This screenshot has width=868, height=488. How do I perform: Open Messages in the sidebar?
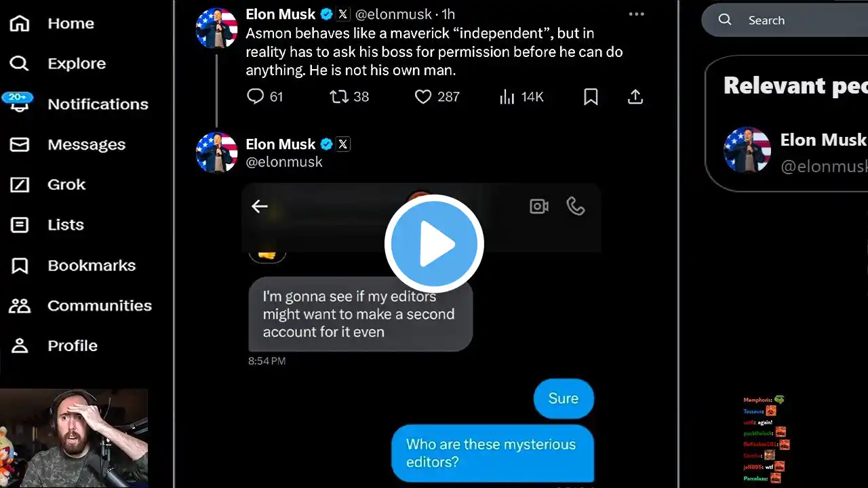tap(86, 144)
